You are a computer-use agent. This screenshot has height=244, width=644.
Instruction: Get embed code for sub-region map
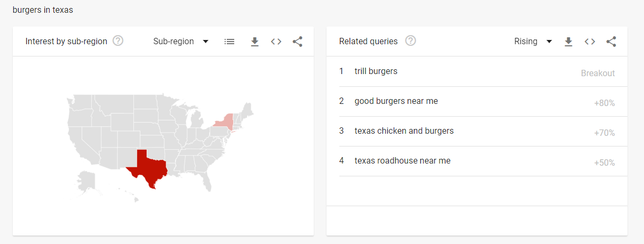coord(276,42)
